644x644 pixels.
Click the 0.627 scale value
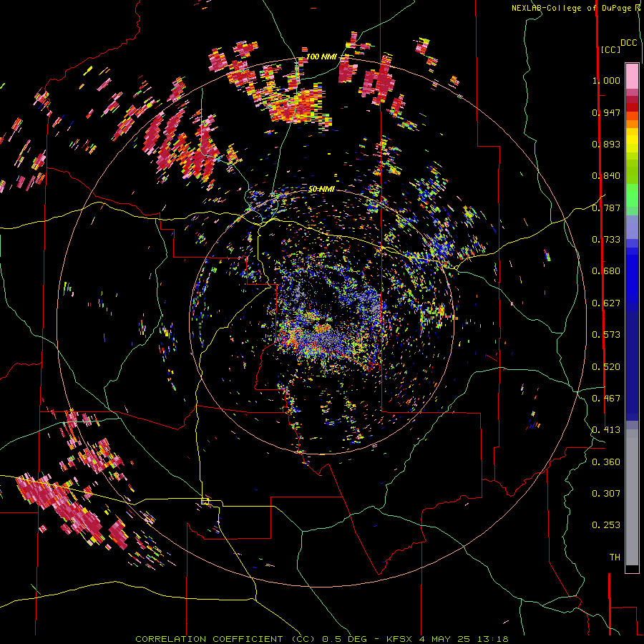pyautogui.click(x=606, y=303)
